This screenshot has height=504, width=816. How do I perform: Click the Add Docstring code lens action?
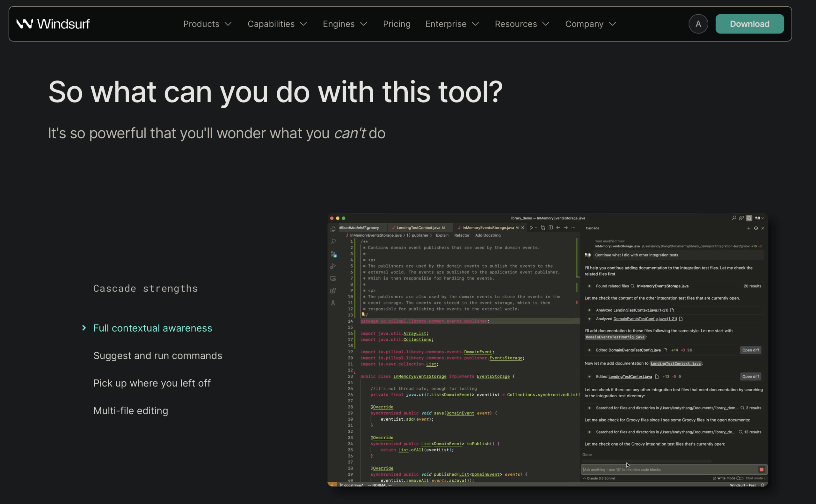[488, 235]
